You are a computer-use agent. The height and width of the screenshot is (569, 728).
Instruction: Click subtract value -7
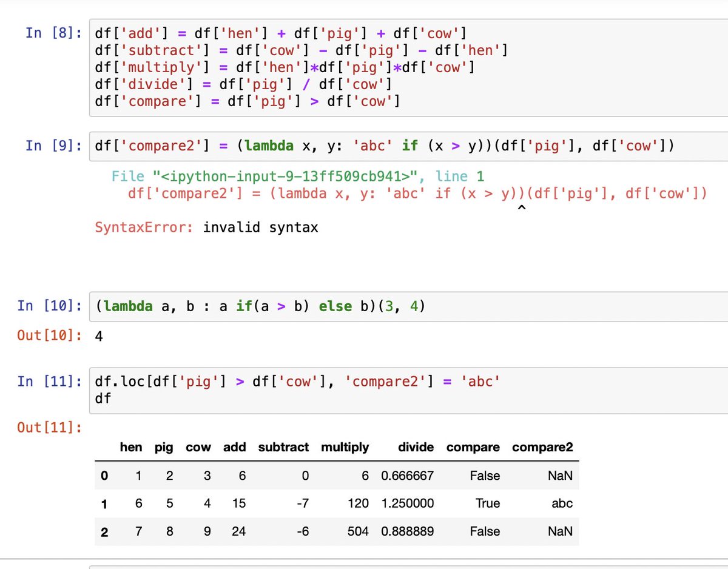coord(302,503)
